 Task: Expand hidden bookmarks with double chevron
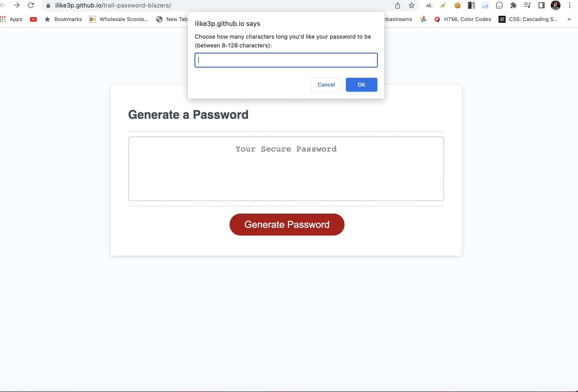coord(569,19)
